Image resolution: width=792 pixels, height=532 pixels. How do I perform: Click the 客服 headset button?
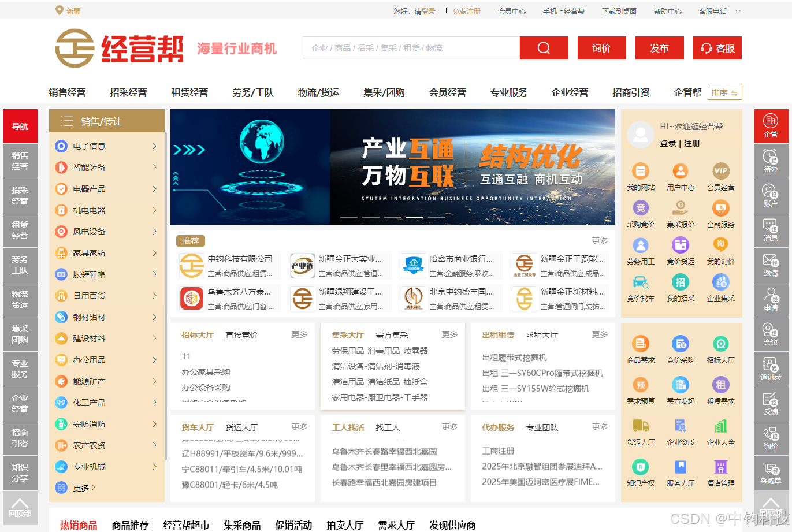pyautogui.click(x=717, y=48)
